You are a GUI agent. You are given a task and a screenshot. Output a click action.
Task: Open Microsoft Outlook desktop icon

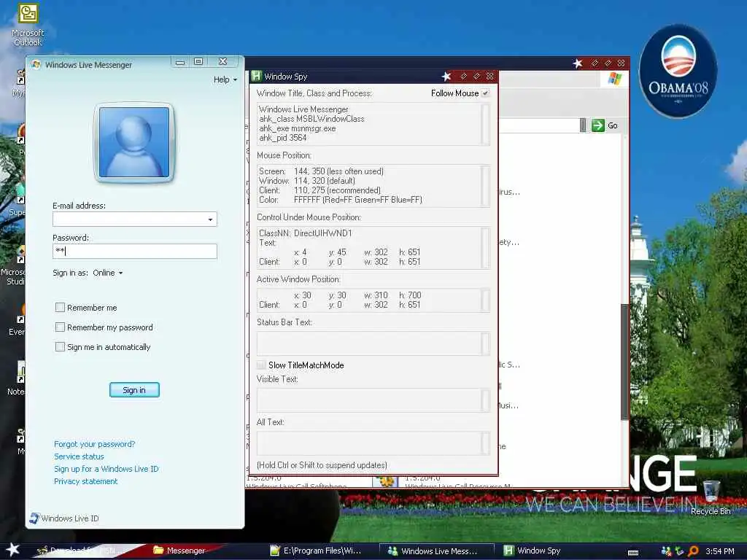tap(28, 25)
